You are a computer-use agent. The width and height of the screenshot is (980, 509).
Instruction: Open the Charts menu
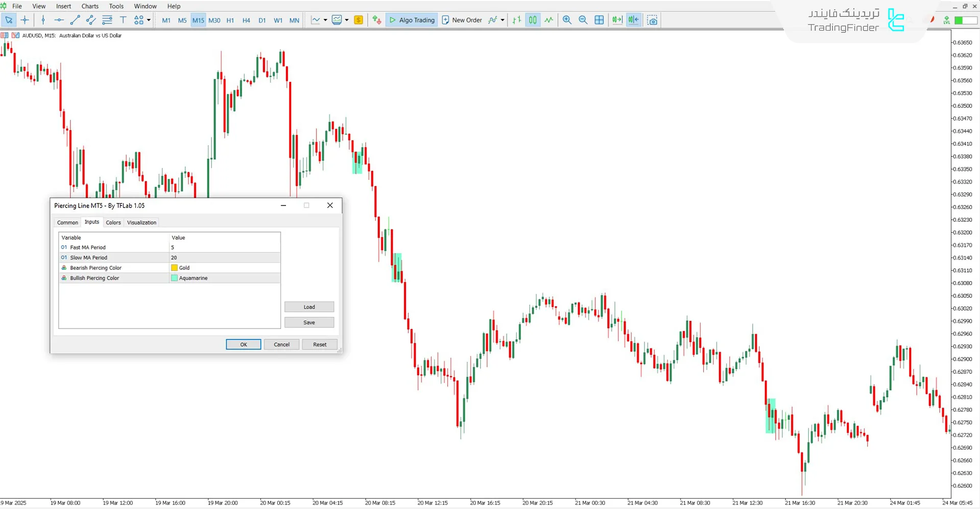[x=90, y=6]
